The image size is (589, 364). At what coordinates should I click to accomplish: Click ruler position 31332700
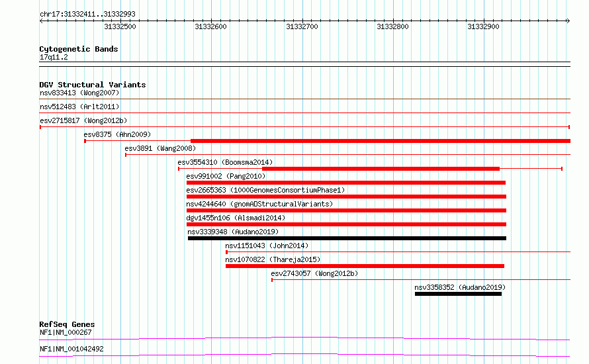302,26
